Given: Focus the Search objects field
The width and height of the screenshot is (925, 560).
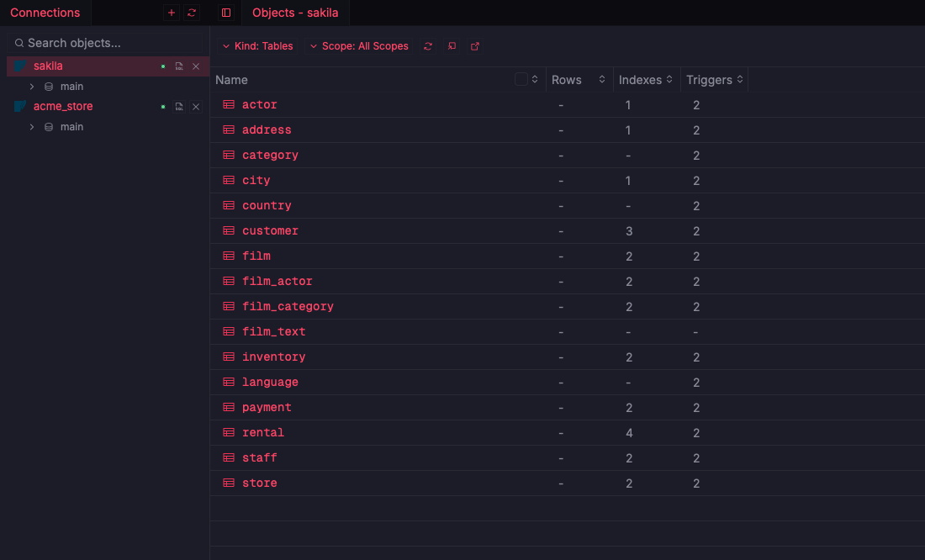Looking at the screenshot, I should coord(105,43).
